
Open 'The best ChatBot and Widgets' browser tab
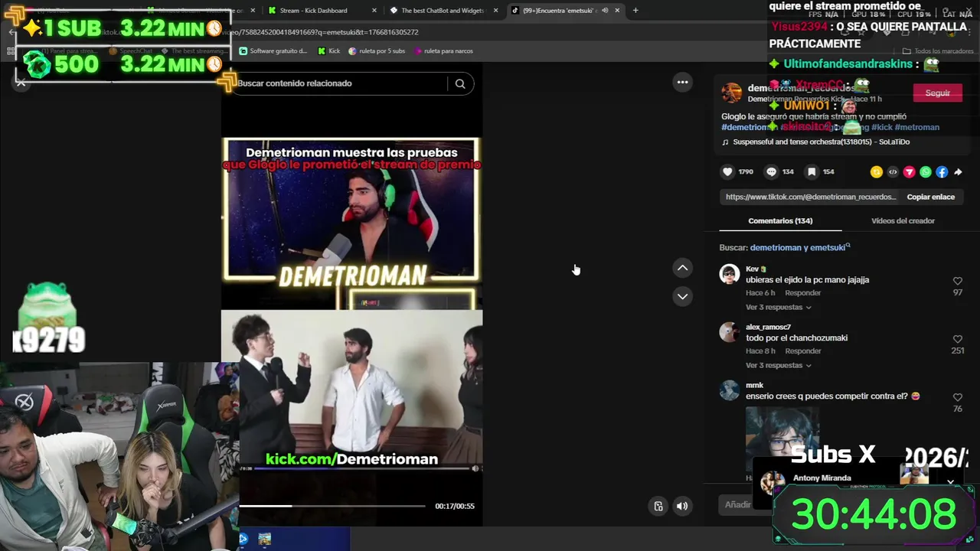tap(443, 11)
